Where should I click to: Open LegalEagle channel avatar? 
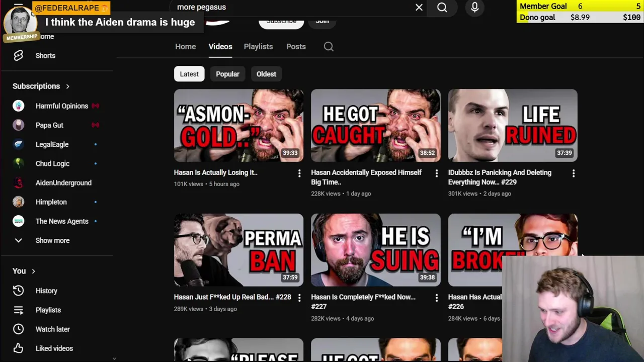pos(18,144)
